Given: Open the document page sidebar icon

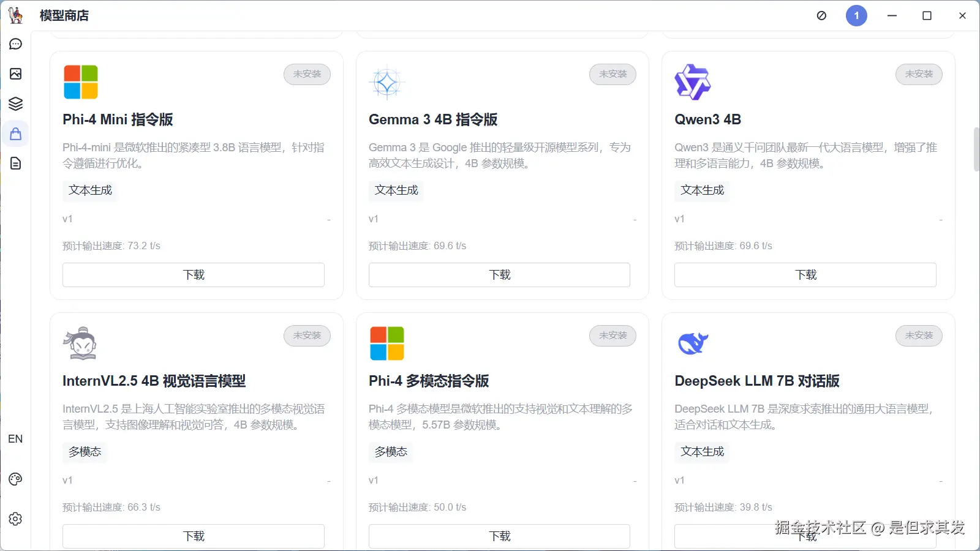Looking at the screenshot, I should pos(16,163).
